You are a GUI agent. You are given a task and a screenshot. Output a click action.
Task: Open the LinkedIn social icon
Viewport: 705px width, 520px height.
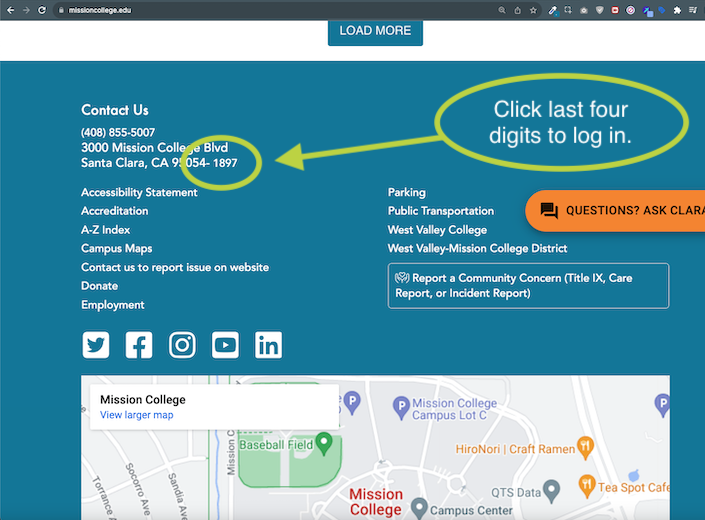pyautogui.click(x=268, y=345)
